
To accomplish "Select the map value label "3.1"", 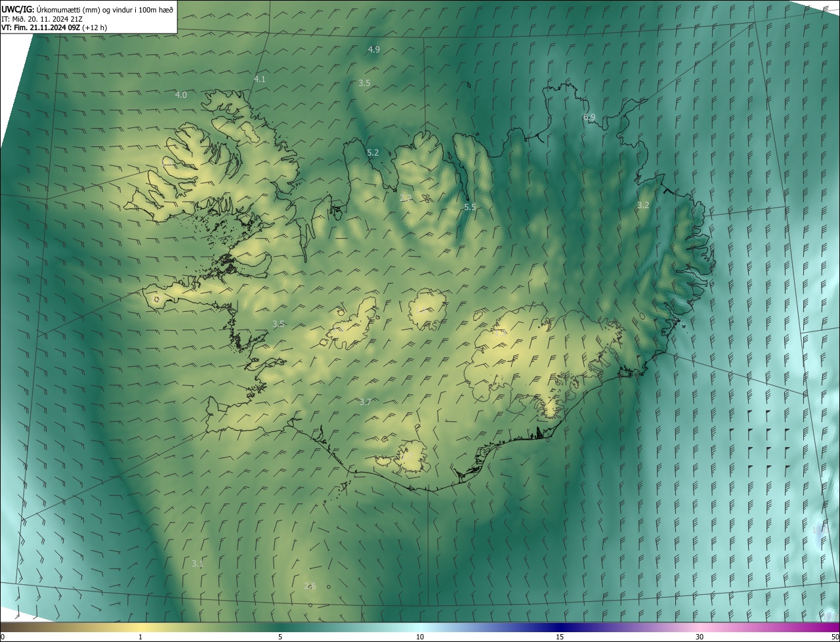I will [x=198, y=564].
